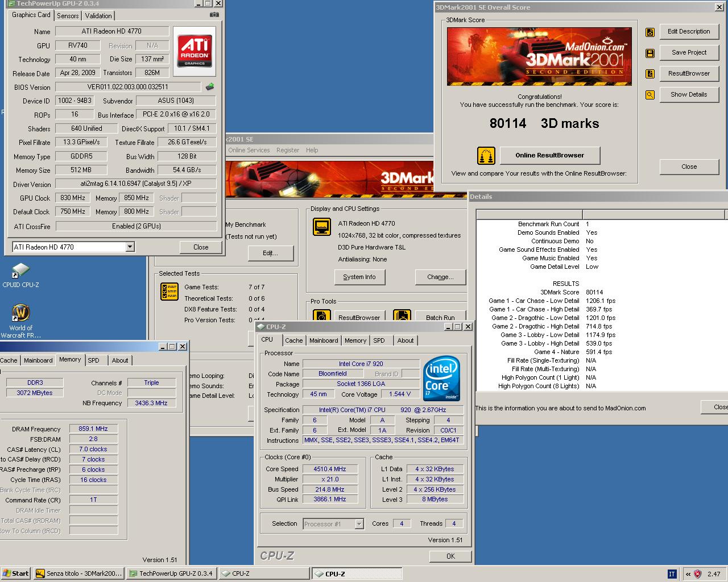Click System Info button in 3DMark
Screen dimensions: 728x582
(359, 277)
